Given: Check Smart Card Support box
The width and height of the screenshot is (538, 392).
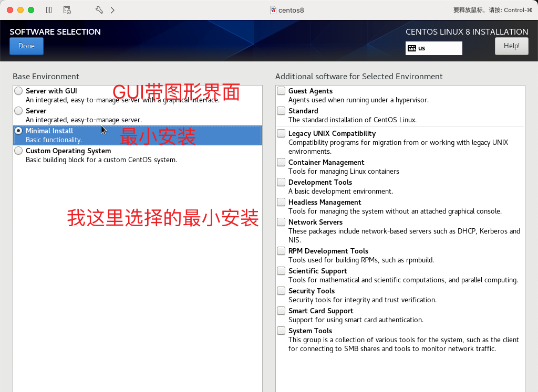Looking at the screenshot, I should point(281,311).
